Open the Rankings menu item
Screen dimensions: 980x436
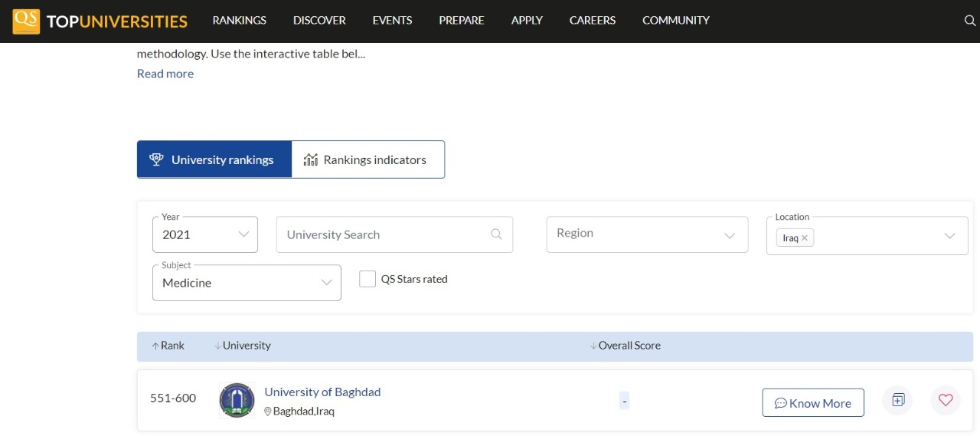pos(239,21)
